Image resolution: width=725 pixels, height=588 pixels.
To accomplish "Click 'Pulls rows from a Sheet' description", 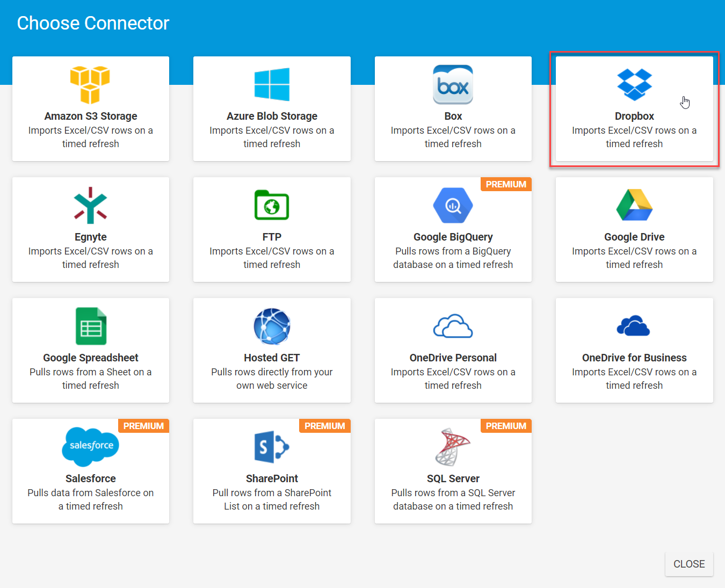I will [x=91, y=379].
